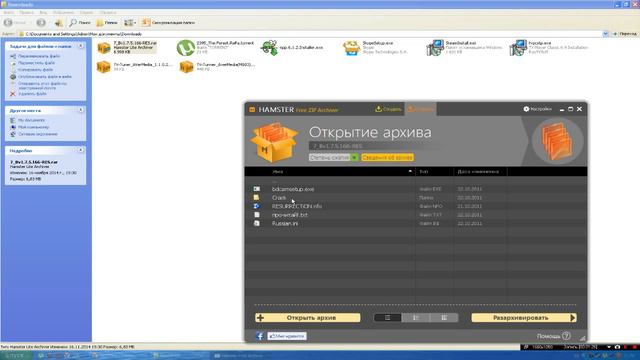Switch to the Создать tab in Hamster
640x360 pixels.
[388, 109]
